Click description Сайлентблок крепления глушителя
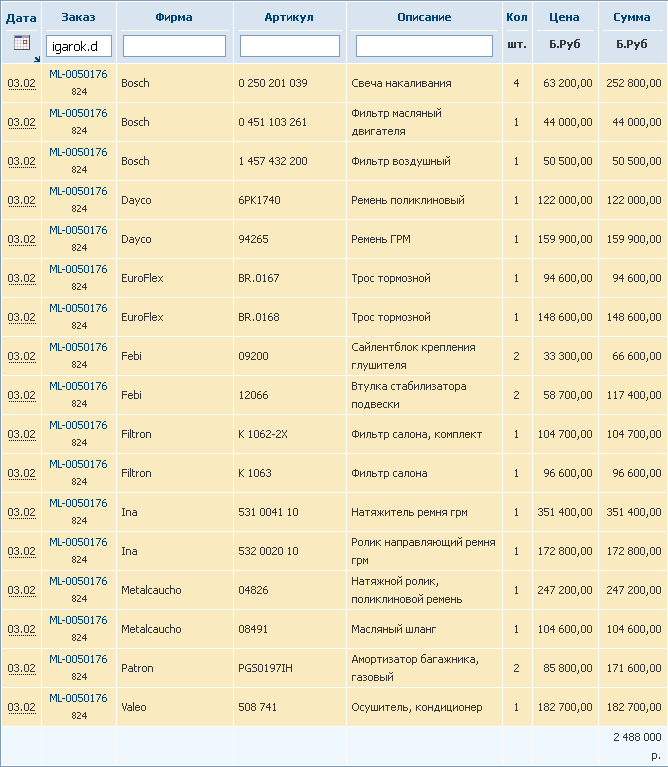 [x=413, y=356]
